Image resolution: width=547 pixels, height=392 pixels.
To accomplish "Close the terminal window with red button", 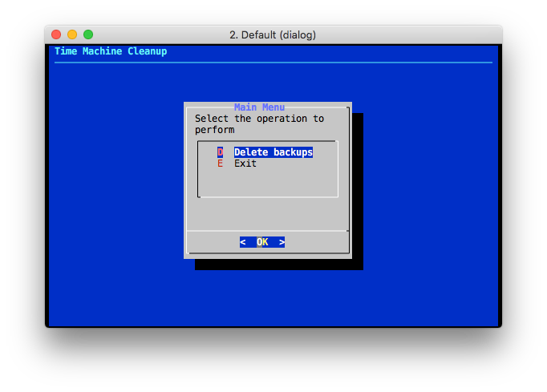I will coord(56,34).
